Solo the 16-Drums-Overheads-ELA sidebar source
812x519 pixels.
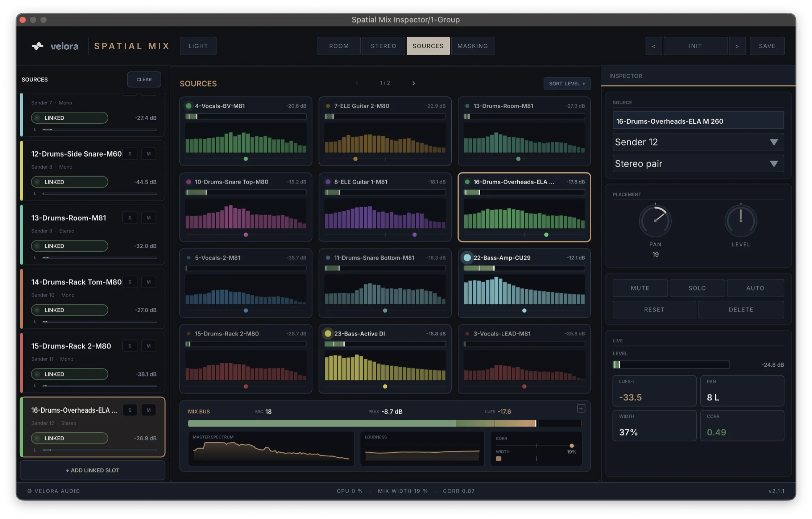pos(129,410)
